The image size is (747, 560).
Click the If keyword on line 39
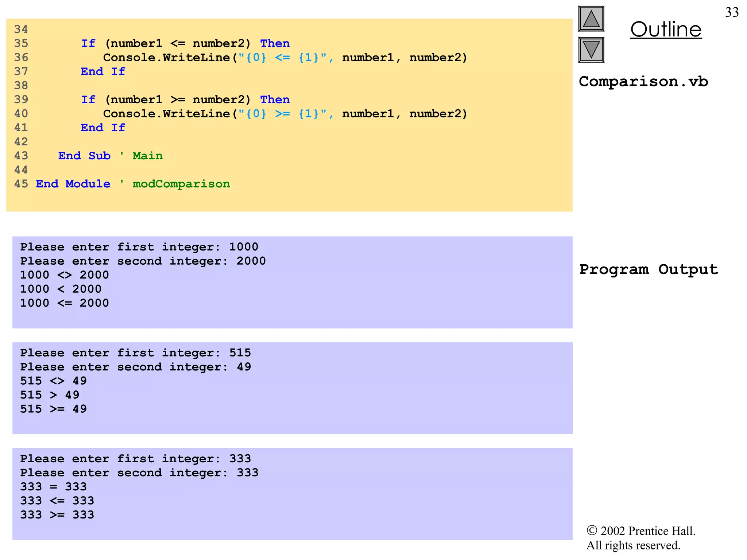point(88,100)
